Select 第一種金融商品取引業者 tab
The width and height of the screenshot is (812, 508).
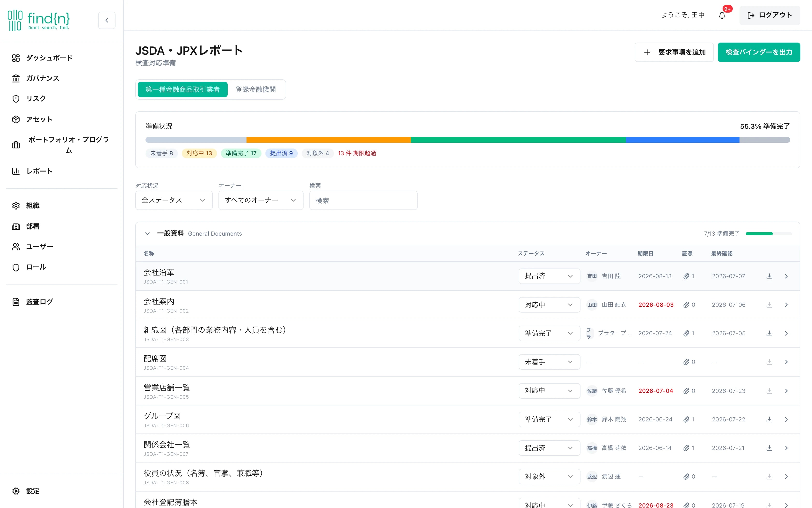(182, 89)
